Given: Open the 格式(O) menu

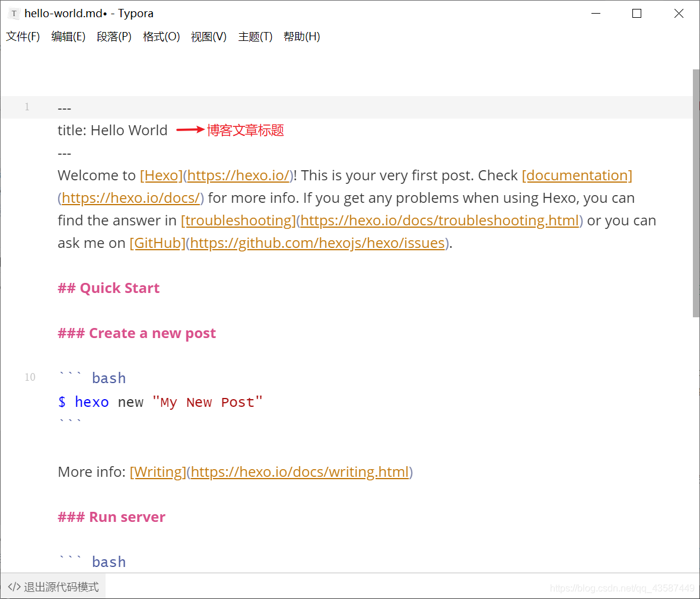Looking at the screenshot, I should [x=161, y=37].
